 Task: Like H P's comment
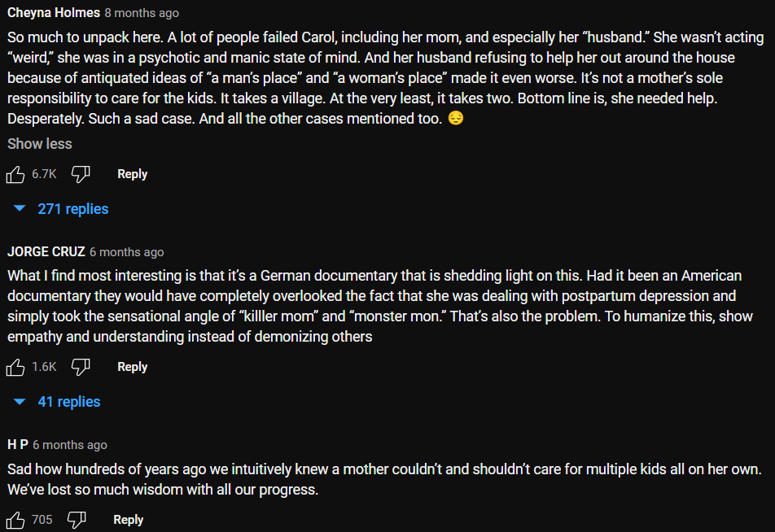(15, 520)
